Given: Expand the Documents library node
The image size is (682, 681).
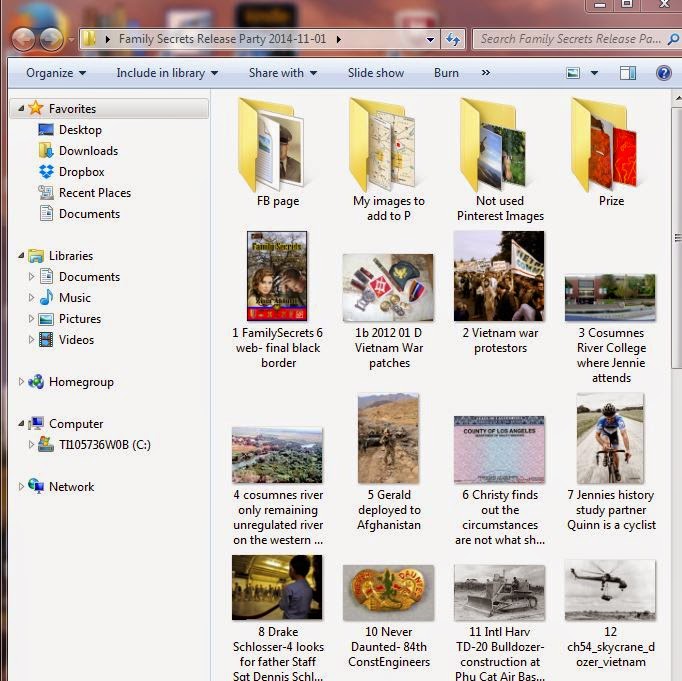Looking at the screenshot, I should [x=31, y=277].
